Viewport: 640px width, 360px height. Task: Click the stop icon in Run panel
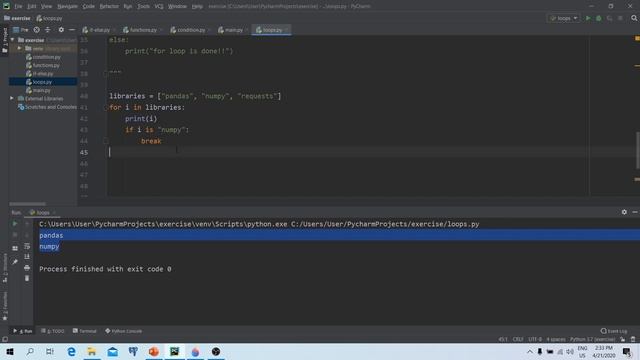[x=15, y=235]
